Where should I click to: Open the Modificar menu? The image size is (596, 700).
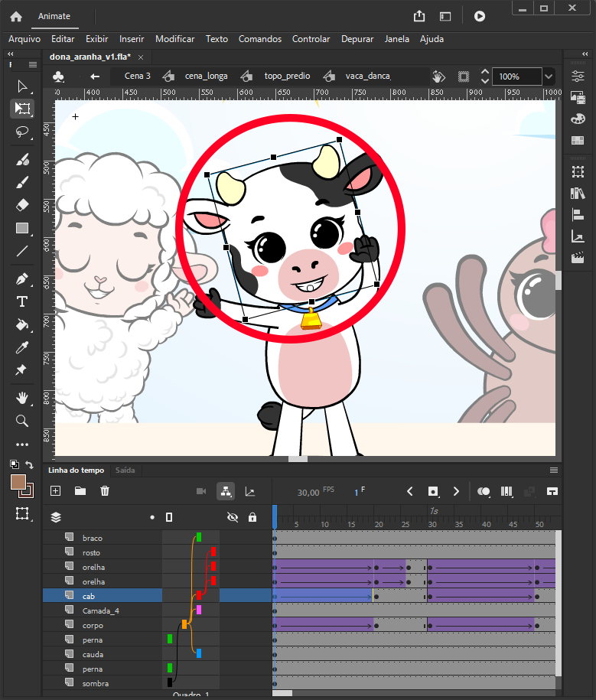click(174, 39)
